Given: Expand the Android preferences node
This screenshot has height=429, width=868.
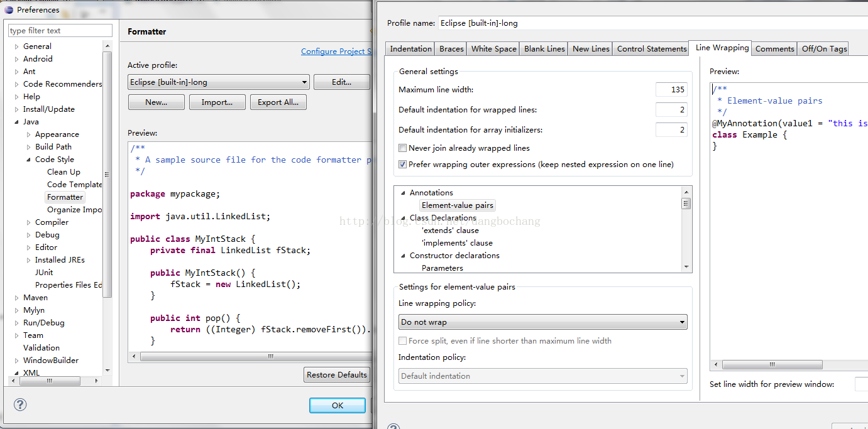Looking at the screenshot, I should (x=17, y=59).
